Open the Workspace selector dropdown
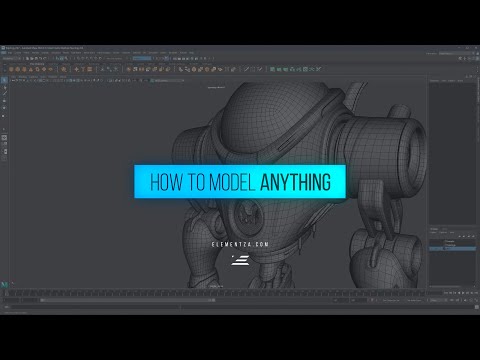 pyautogui.click(x=455, y=53)
